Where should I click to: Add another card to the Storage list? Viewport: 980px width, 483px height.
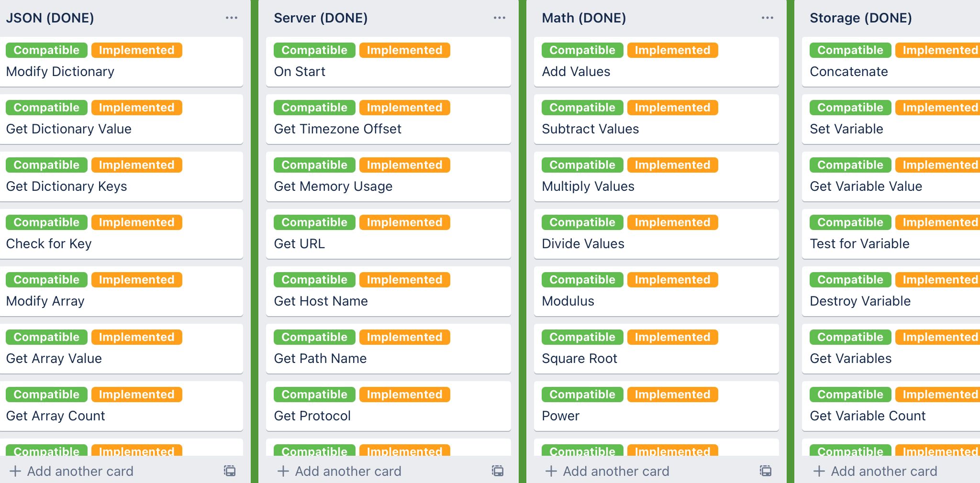pyautogui.click(x=876, y=471)
